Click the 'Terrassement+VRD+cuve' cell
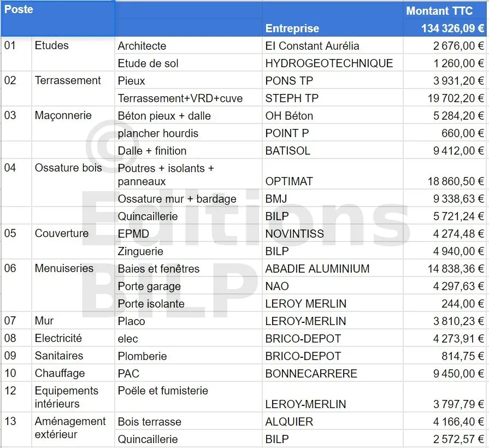The image size is (489, 448). (180, 98)
